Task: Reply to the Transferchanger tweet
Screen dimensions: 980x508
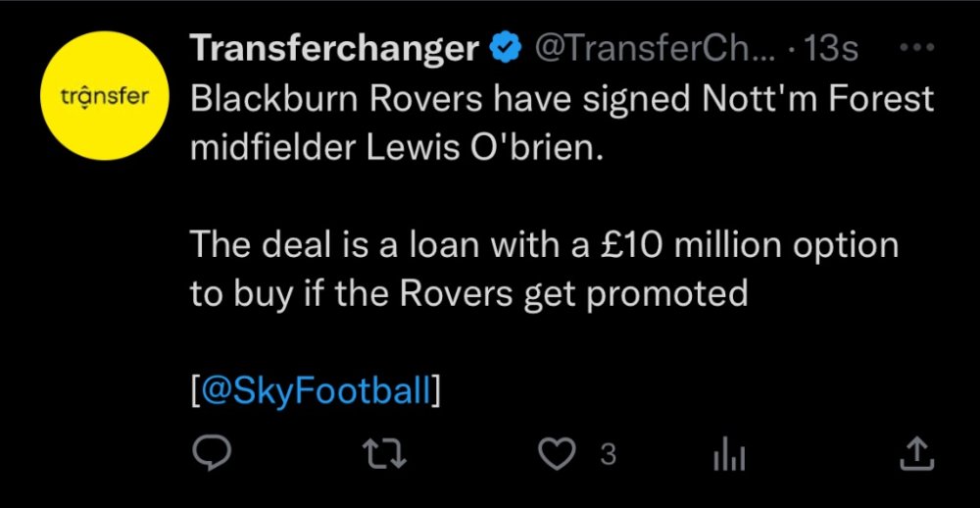Action: tap(210, 453)
